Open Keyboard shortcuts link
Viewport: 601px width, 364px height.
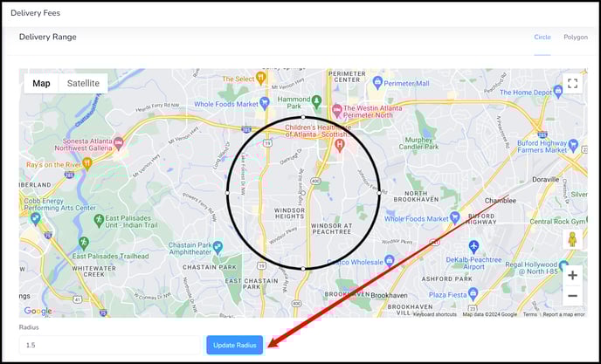[x=435, y=314]
